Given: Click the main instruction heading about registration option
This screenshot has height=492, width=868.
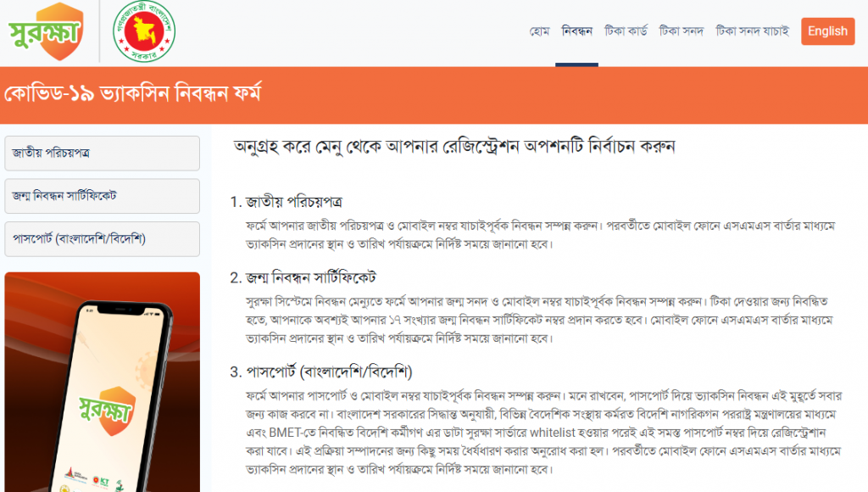Looking at the screenshot, I should point(453,145).
